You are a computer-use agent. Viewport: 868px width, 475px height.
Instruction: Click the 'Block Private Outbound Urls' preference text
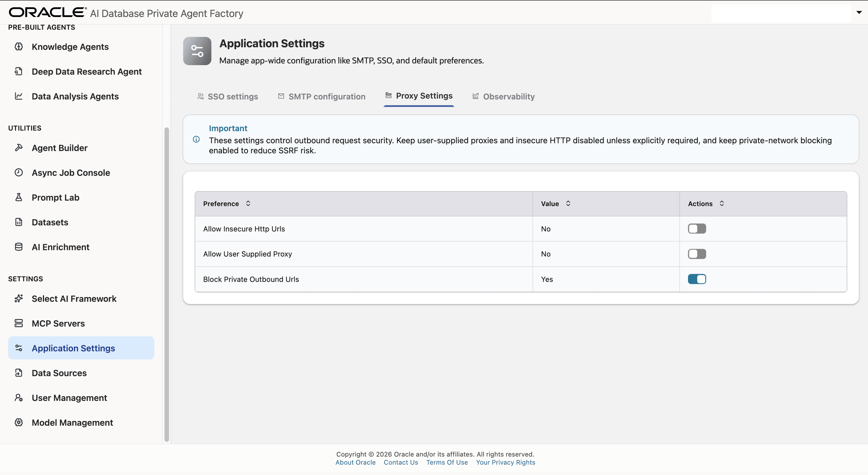click(x=251, y=279)
